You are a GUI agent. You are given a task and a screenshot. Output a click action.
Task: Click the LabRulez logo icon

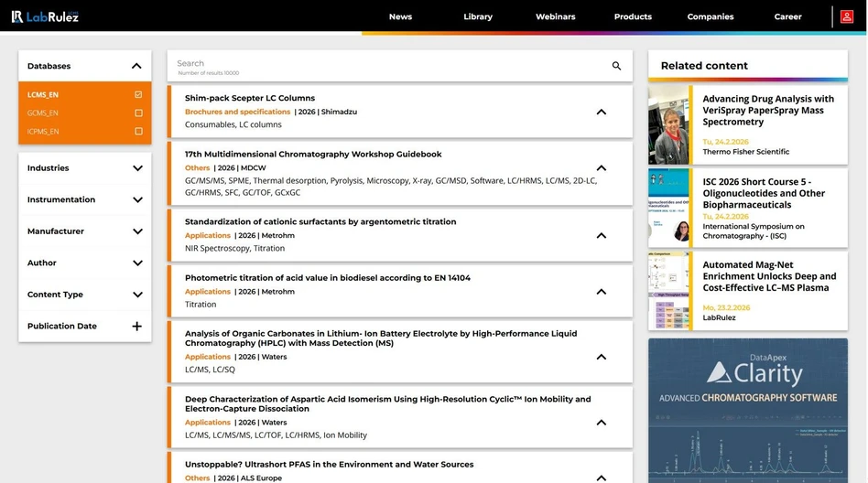click(17, 16)
